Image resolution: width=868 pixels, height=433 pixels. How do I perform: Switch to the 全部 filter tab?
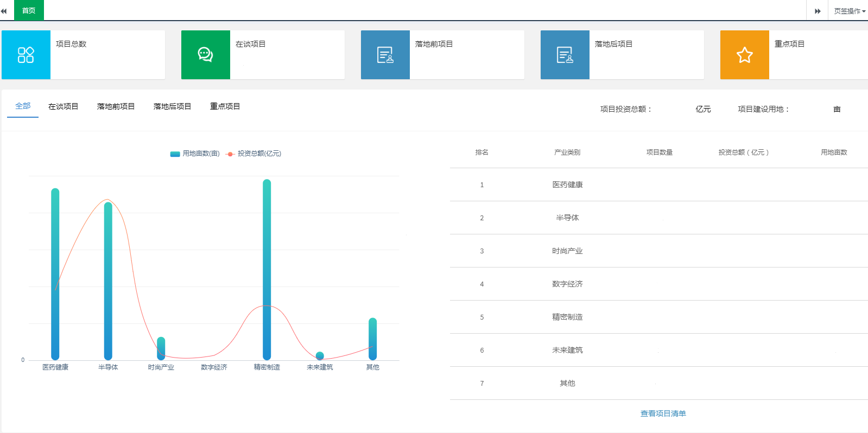pos(23,106)
